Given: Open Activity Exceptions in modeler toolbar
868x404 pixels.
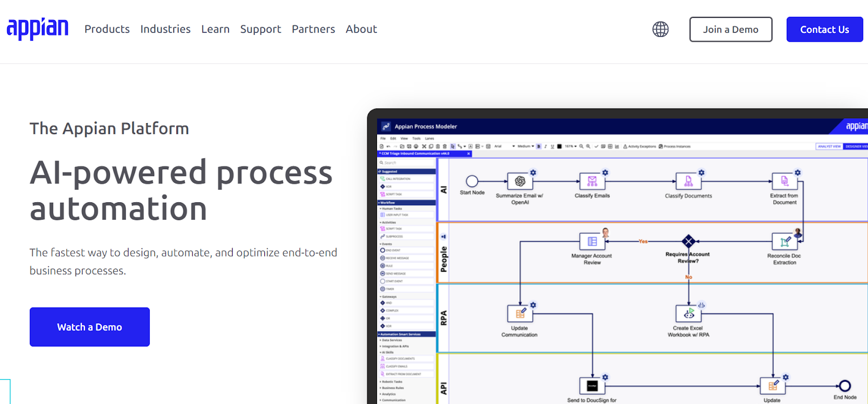Looking at the screenshot, I should pos(640,146).
